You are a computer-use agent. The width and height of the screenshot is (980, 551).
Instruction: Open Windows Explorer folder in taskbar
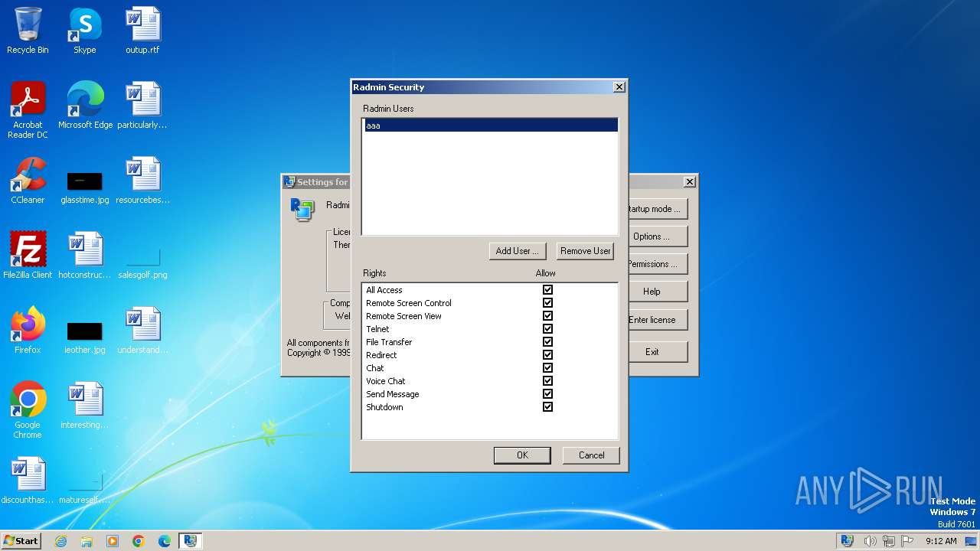(87, 541)
